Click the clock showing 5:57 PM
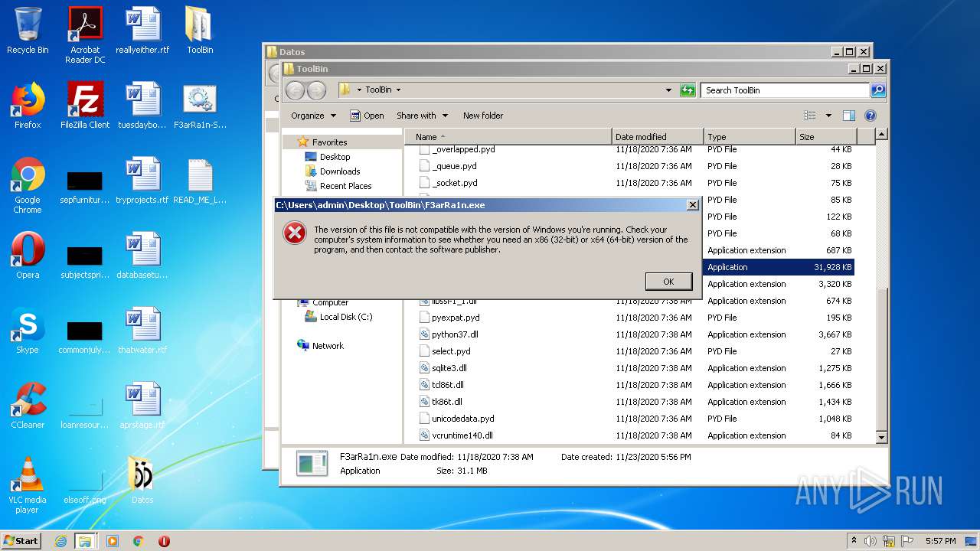The width and height of the screenshot is (980, 551). (940, 541)
